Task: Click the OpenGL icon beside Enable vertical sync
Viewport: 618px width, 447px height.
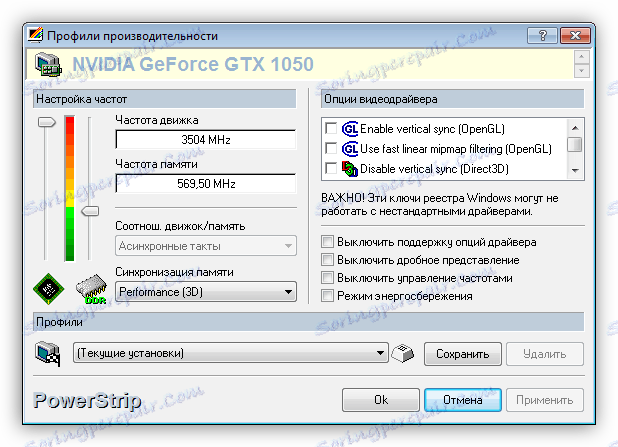Action: click(350, 129)
